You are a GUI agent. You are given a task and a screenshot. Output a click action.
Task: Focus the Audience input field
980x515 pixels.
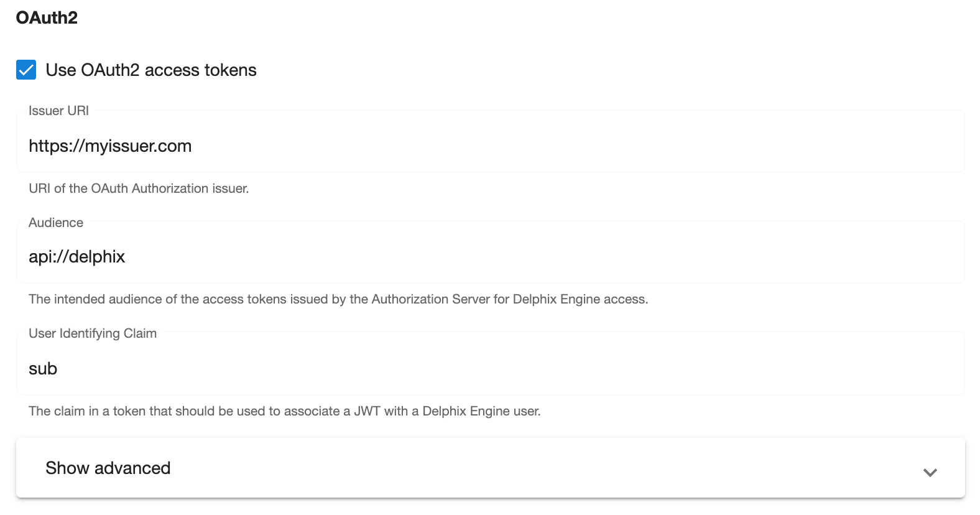click(490, 257)
